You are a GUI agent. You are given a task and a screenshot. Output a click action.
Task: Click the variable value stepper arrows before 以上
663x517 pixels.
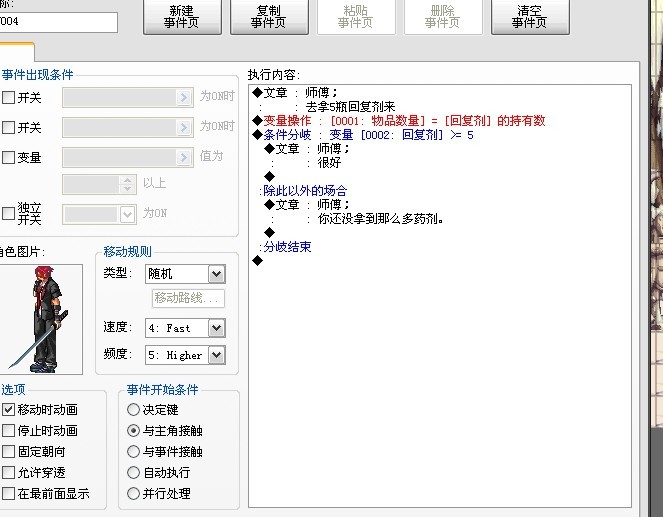(x=127, y=184)
